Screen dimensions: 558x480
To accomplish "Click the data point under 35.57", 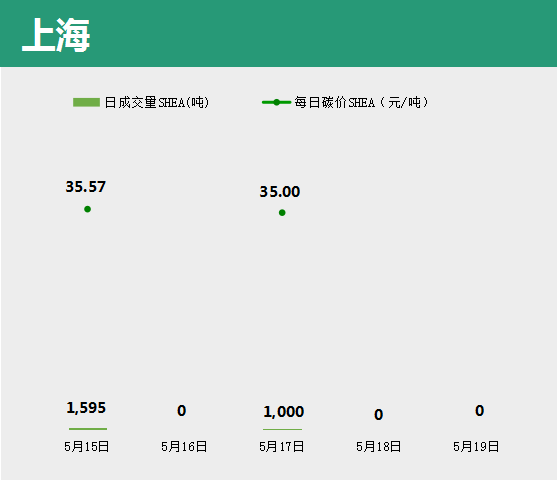I will [x=88, y=209].
